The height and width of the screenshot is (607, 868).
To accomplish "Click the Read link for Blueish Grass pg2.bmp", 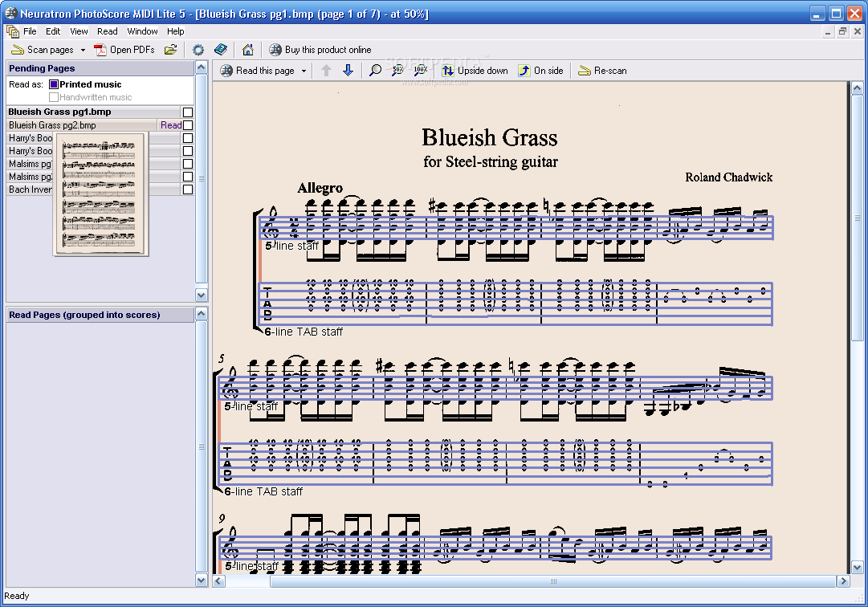I will [171, 125].
